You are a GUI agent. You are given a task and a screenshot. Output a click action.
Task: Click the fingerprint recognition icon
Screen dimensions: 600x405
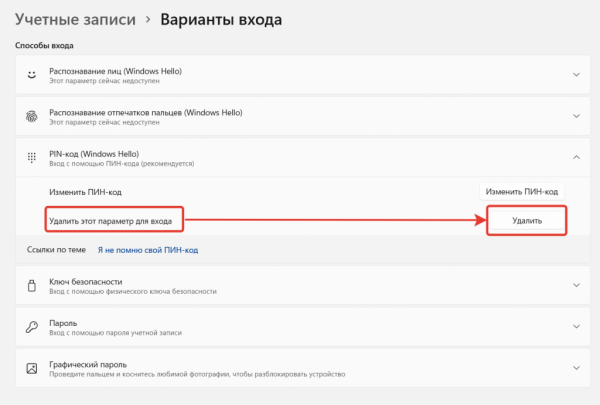point(32,116)
